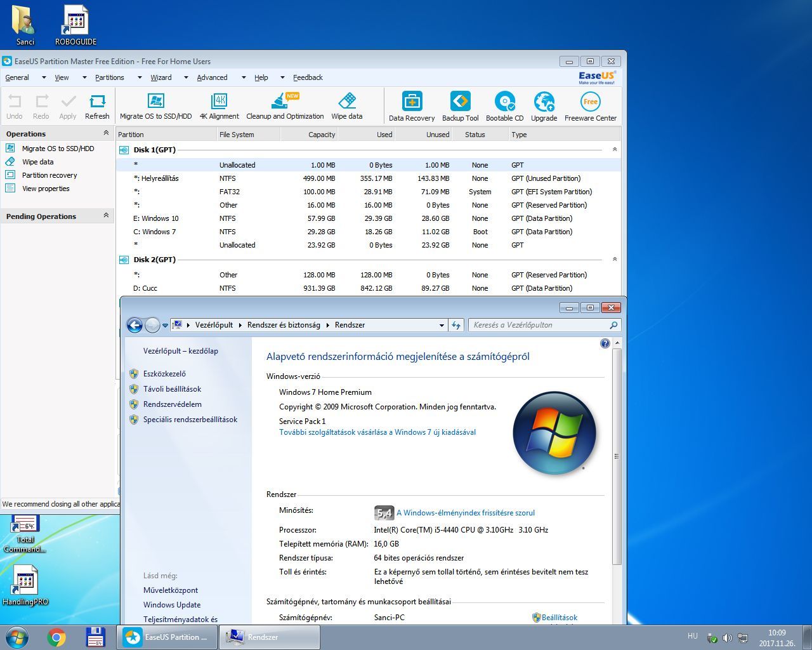812x650 pixels.
Task: Collapse the Pending Operations section
Action: click(106, 216)
